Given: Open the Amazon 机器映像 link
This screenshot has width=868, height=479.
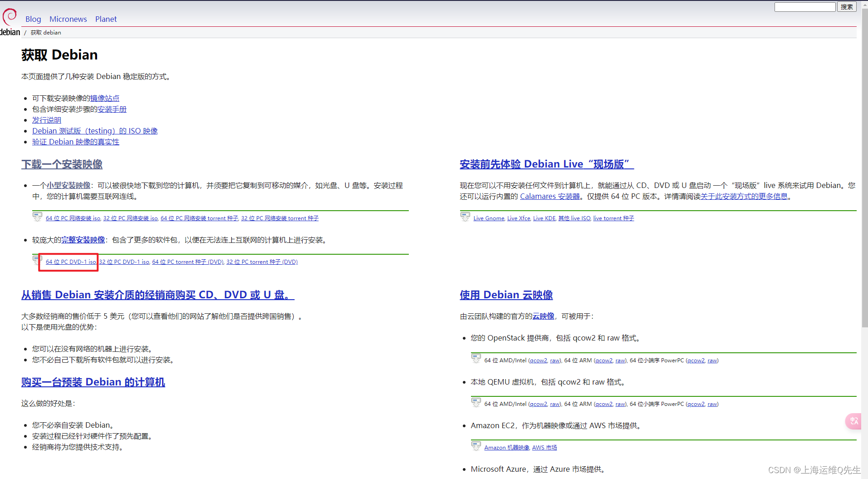Looking at the screenshot, I should [507, 448].
